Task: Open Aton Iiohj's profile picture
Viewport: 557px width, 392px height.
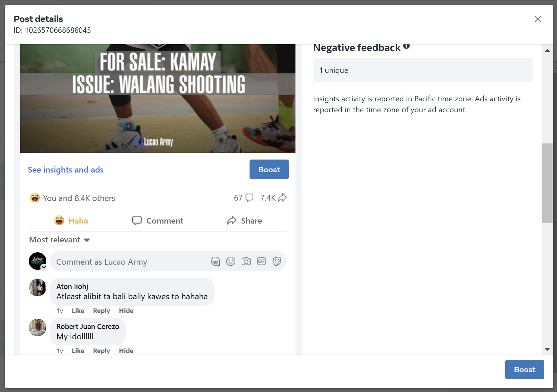Action: [x=38, y=287]
